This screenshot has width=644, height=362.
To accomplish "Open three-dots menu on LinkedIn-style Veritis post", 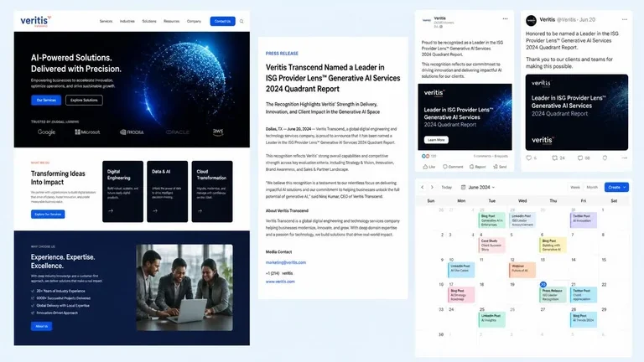I will tap(505, 19).
